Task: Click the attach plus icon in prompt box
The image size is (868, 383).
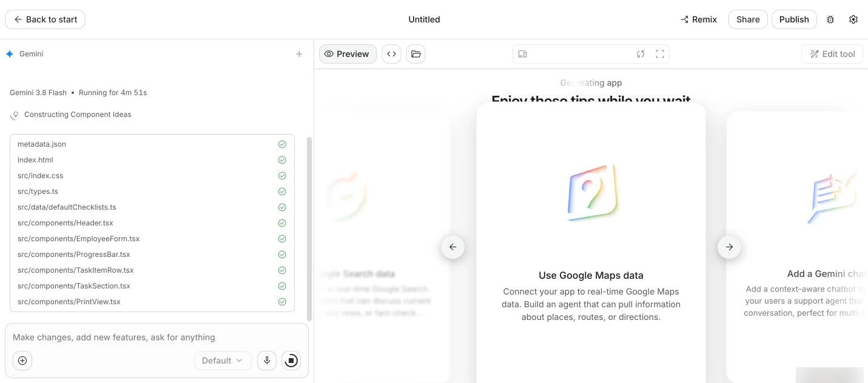Action: click(22, 361)
